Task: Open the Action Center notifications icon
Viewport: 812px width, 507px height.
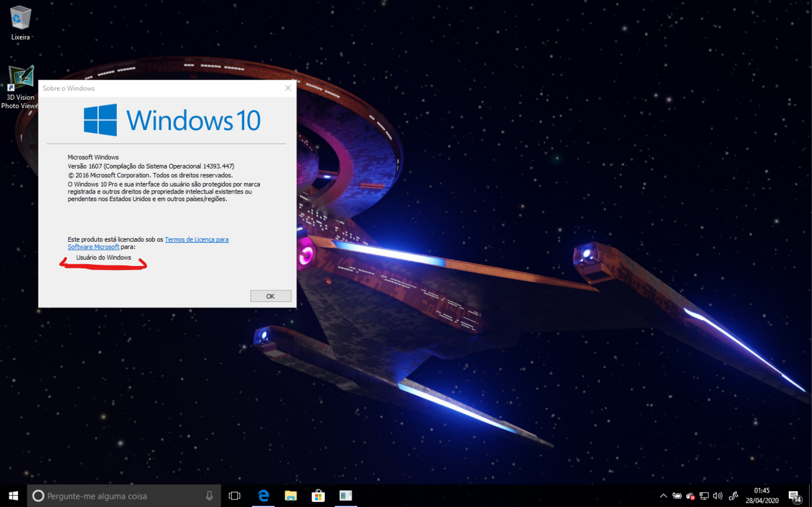Action: pos(795,496)
